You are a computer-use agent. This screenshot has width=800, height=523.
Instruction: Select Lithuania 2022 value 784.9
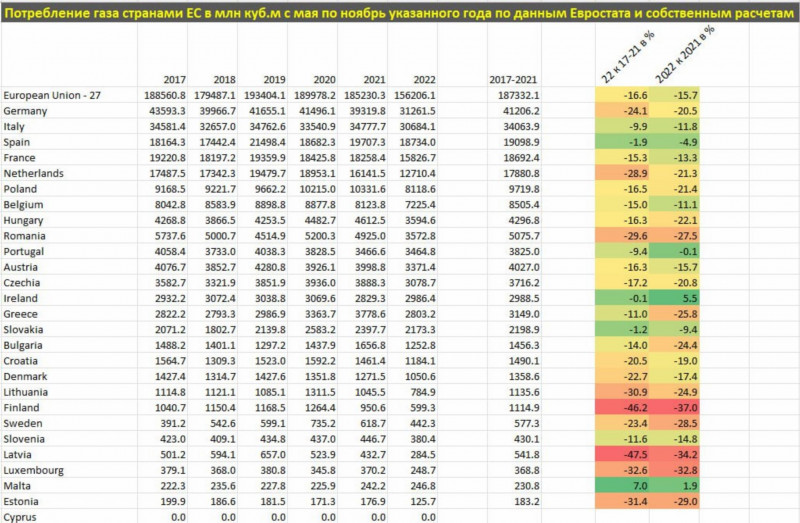[x=423, y=392]
